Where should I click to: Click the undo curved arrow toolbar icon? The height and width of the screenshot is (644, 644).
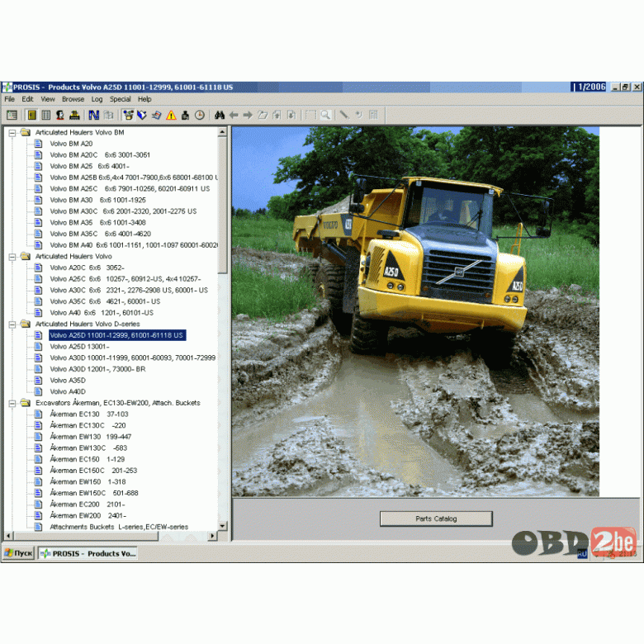tap(358, 115)
